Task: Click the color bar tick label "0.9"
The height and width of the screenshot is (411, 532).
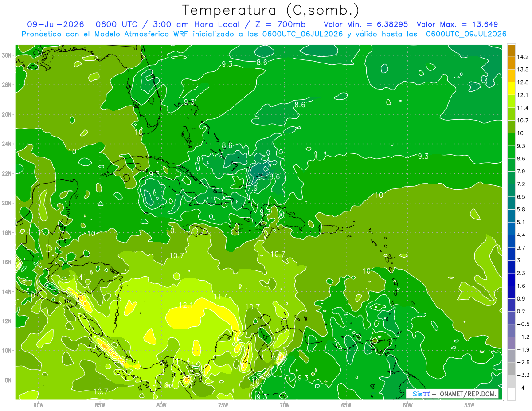Action: pos(522,298)
